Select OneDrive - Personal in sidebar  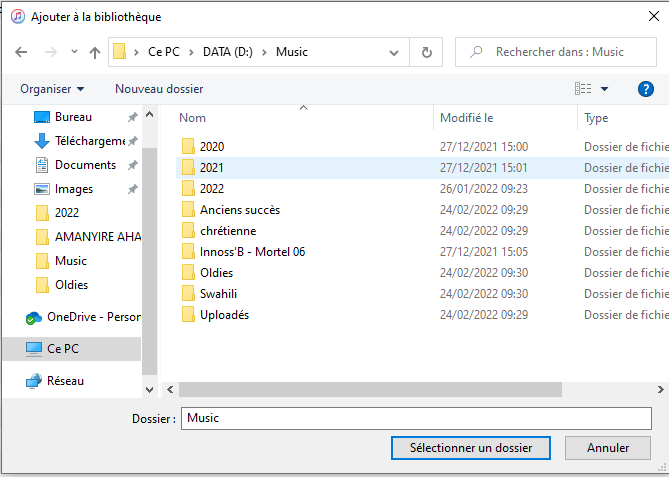click(83, 317)
